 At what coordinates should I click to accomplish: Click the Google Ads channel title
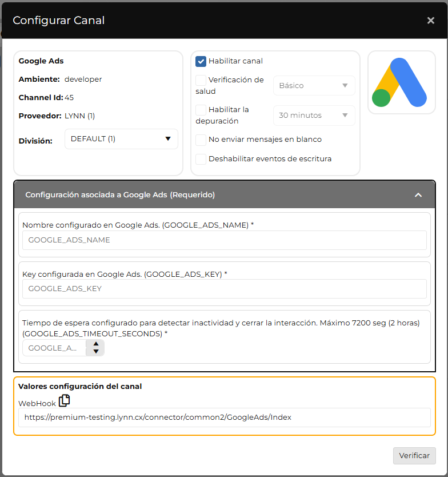click(x=41, y=61)
